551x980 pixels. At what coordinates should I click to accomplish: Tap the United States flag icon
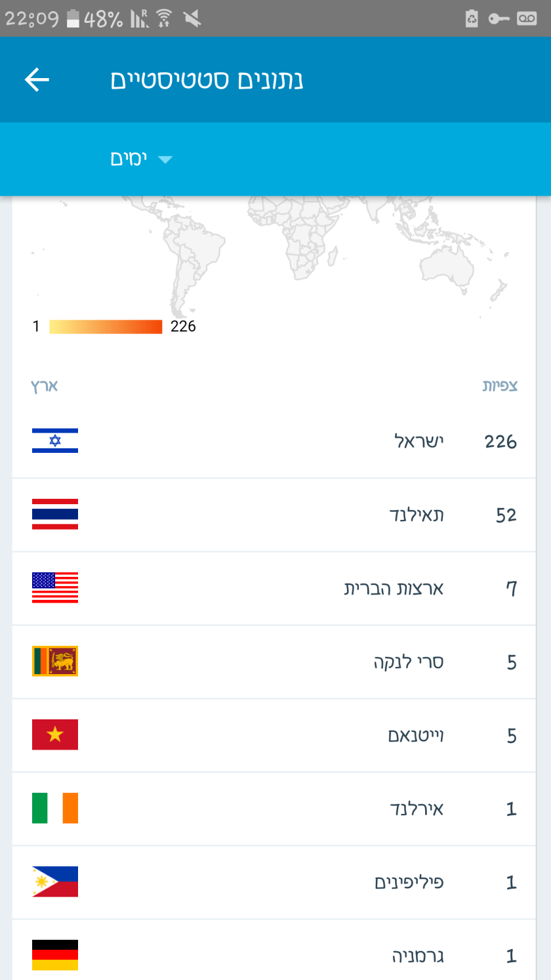[55, 587]
